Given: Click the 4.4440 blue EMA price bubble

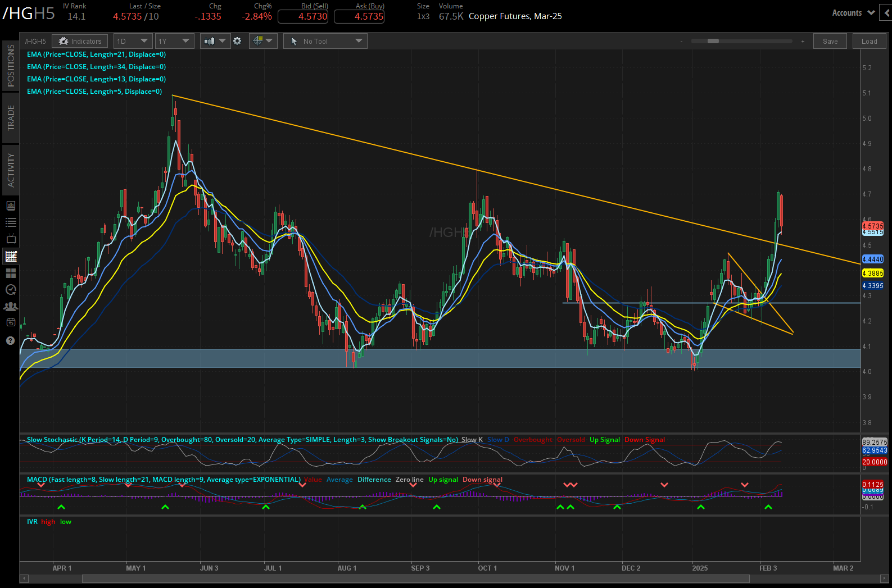Looking at the screenshot, I should click(873, 259).
